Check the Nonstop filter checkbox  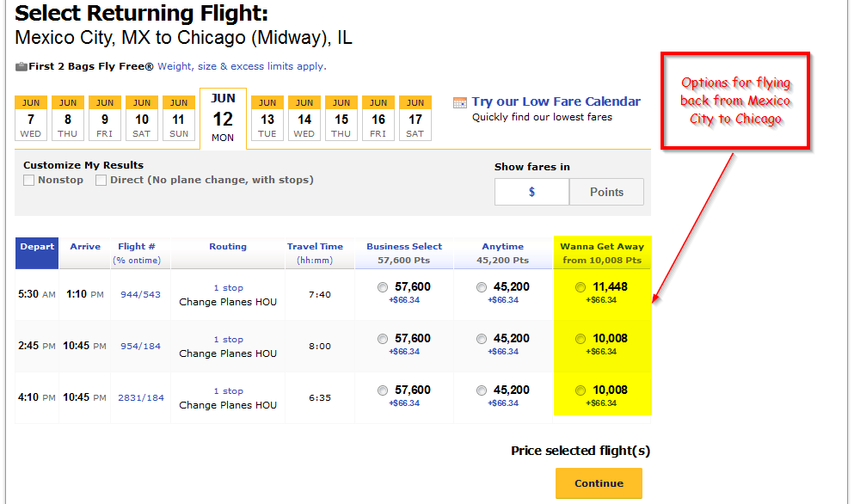click(29, 181)
